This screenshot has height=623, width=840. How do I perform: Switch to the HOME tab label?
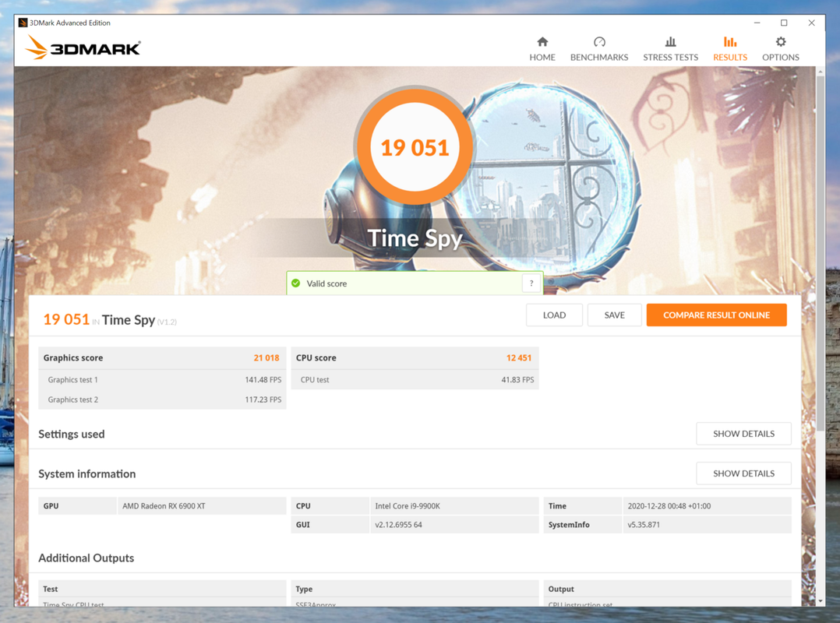(x=542, y=58)
